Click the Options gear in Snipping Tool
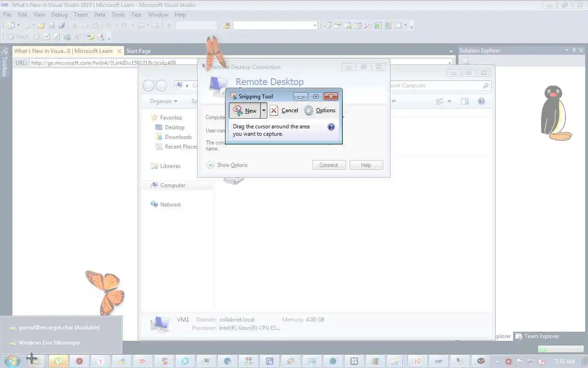The image size is (588, 368). [320, 110]
